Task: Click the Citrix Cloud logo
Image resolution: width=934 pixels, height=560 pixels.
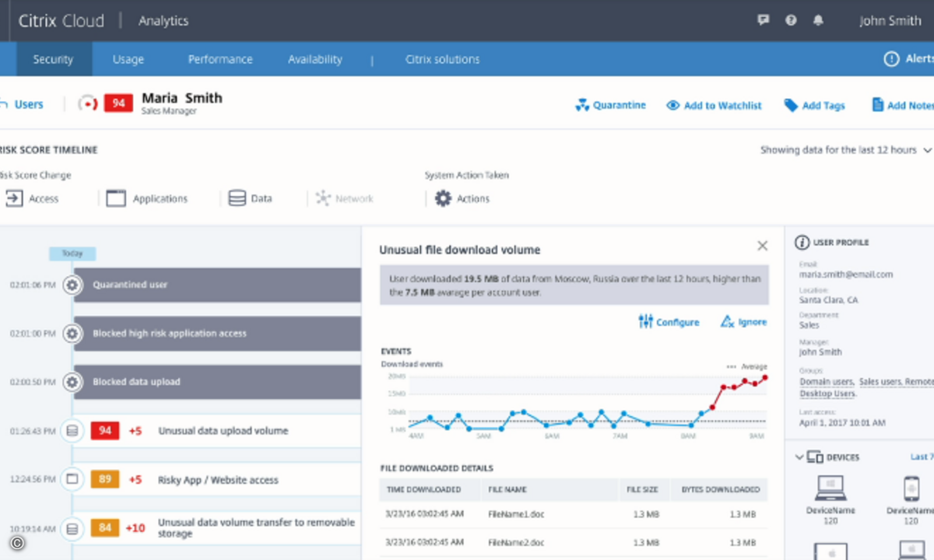Action: pyautogui.click(x=61, y=21)
